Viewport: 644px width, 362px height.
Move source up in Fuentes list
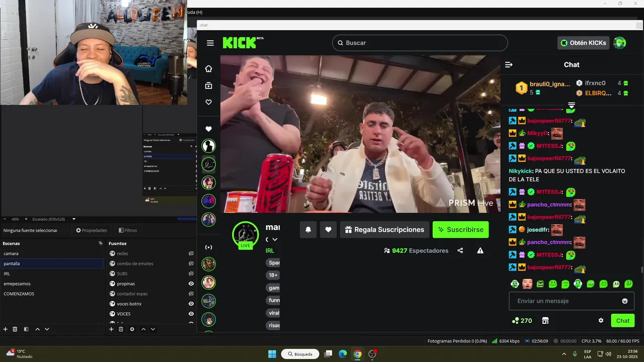click(143, 329)
